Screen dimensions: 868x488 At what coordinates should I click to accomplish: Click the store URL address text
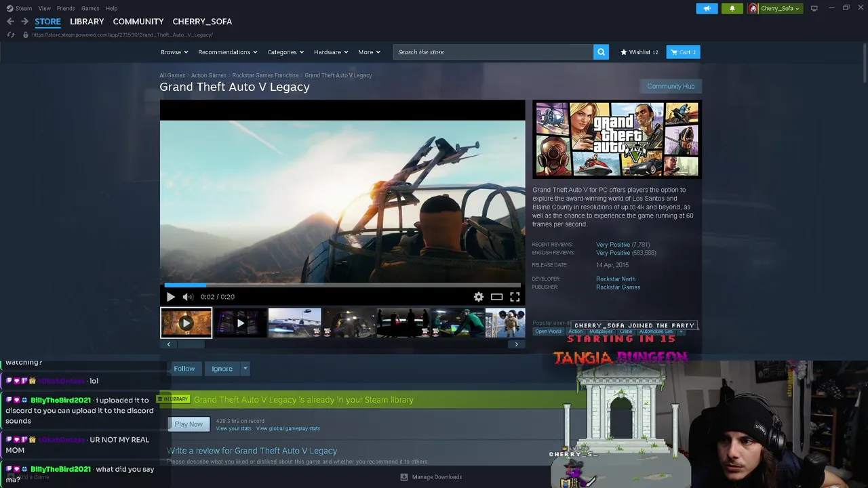click(123, 35)
